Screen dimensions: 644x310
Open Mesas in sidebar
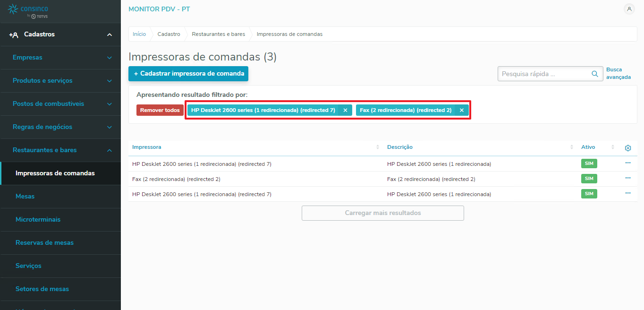point(60,197)
